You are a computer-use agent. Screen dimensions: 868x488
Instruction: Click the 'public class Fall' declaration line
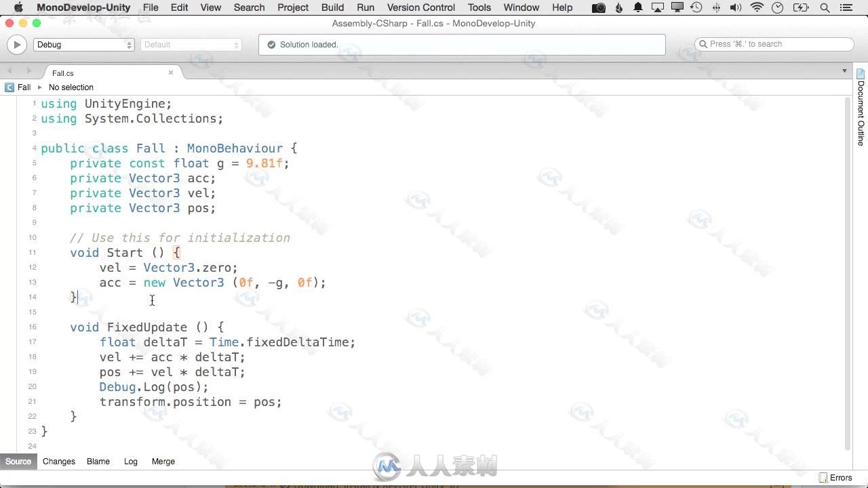coord(169,148)
